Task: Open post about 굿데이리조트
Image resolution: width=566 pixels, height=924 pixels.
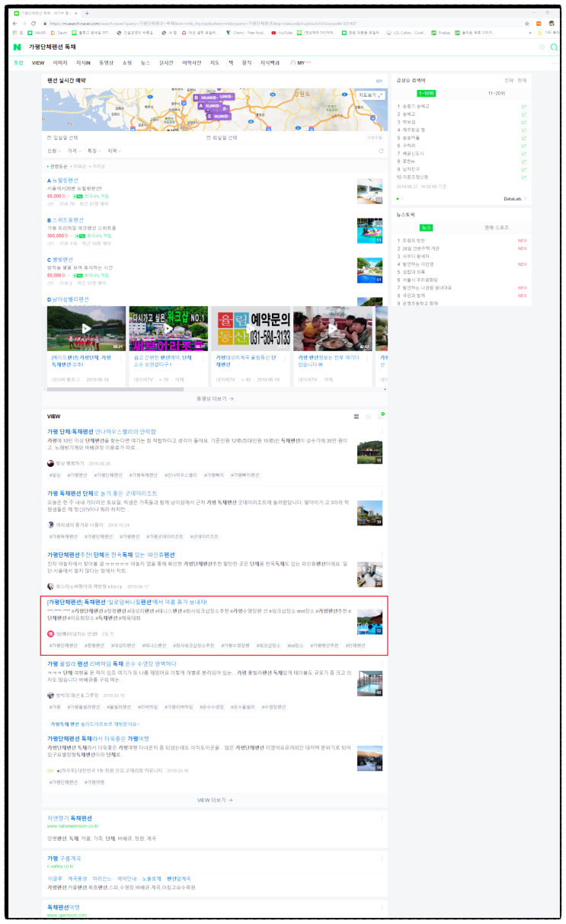Action: (x=102, y=494)
